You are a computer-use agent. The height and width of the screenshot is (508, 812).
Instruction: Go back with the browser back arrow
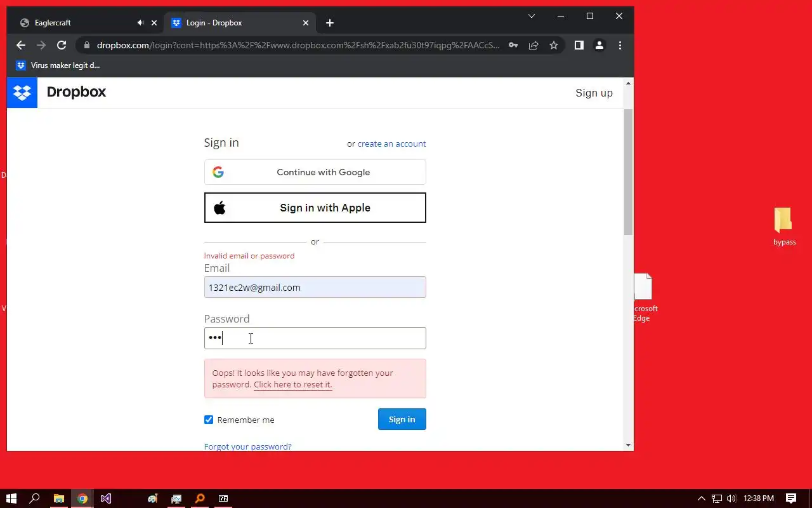coord(21,45)
